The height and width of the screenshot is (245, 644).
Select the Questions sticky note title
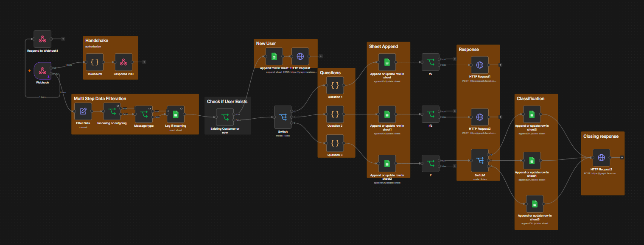click(x=330, y=72)
